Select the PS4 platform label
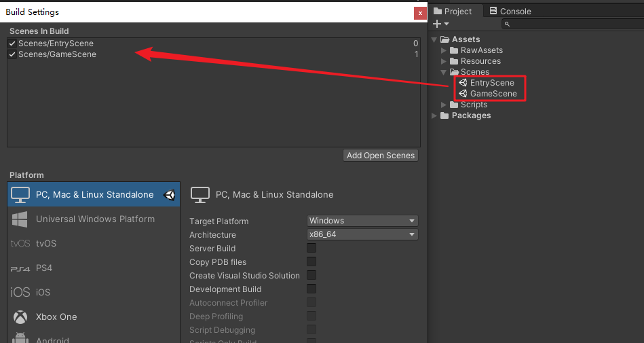 click(44, 268)
